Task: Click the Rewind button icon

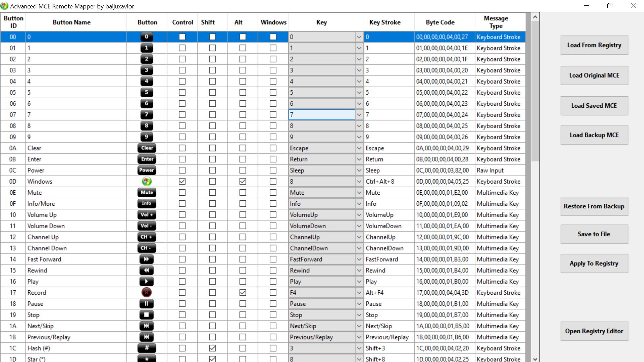Action: (146, 270)
